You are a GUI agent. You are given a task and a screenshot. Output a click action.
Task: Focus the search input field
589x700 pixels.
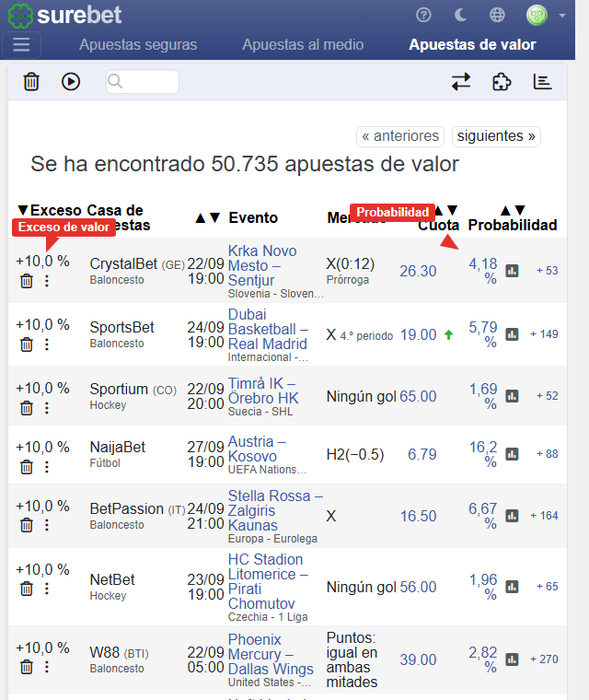point(143,82)
